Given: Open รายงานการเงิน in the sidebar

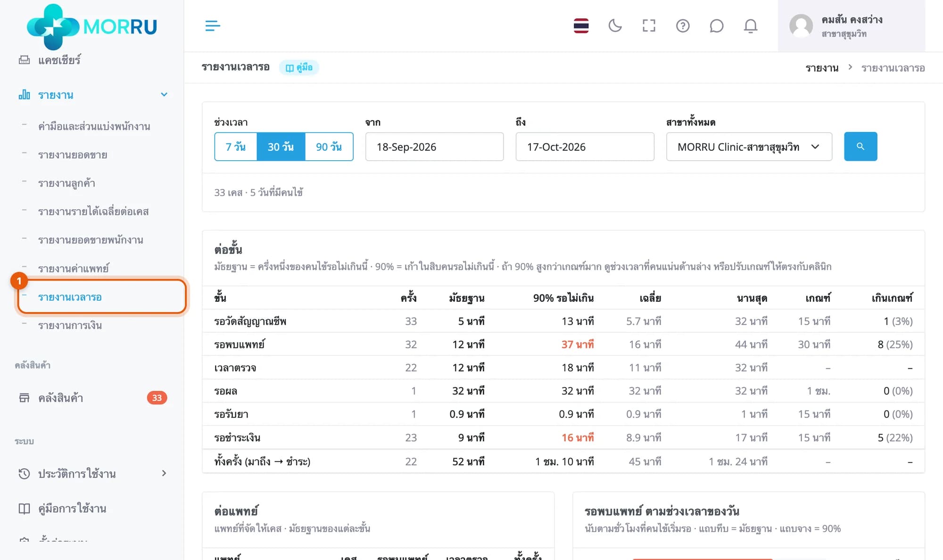Looking at the screenshot, I should pos(70,325).
